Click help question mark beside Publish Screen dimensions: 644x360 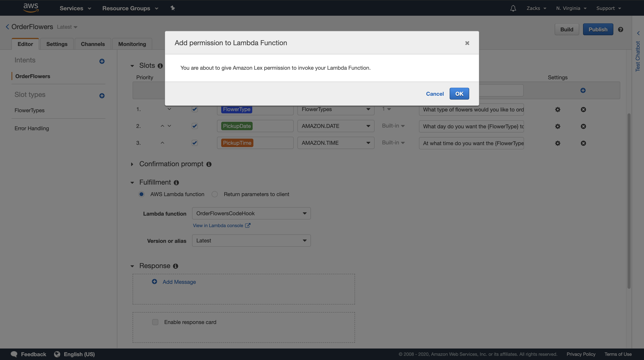coord(620,29)
